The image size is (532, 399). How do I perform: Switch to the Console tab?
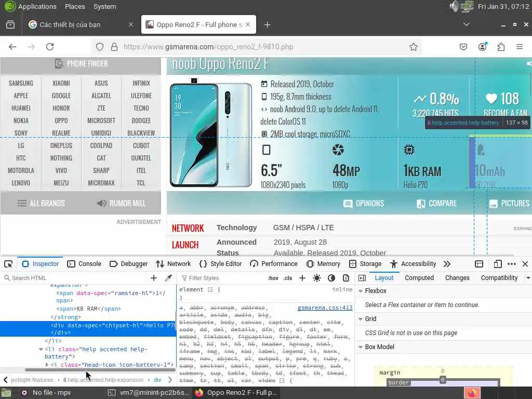(84, 264)
